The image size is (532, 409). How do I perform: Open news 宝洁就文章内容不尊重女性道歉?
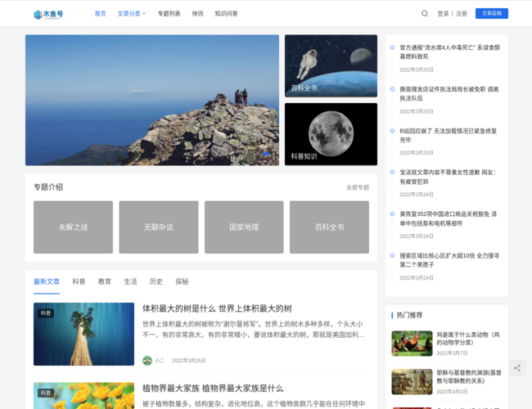click(x=448, y=177)
